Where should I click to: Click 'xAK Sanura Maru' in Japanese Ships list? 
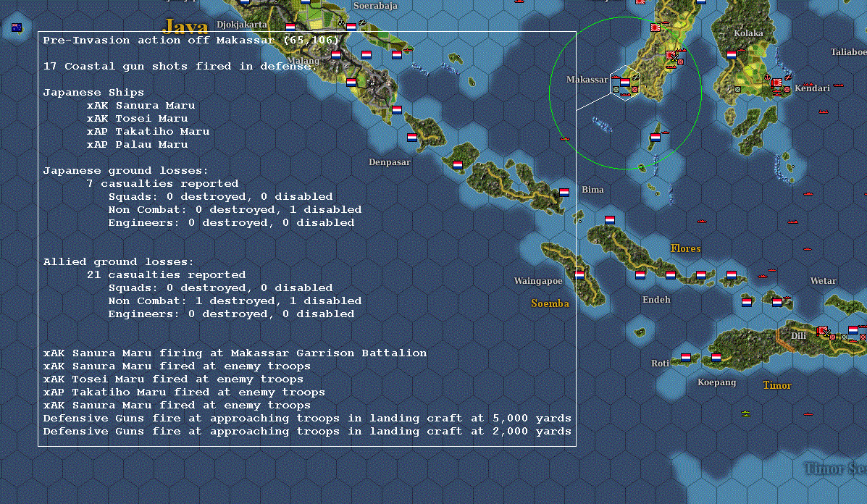pyautogui.click(x=141, y=106)
